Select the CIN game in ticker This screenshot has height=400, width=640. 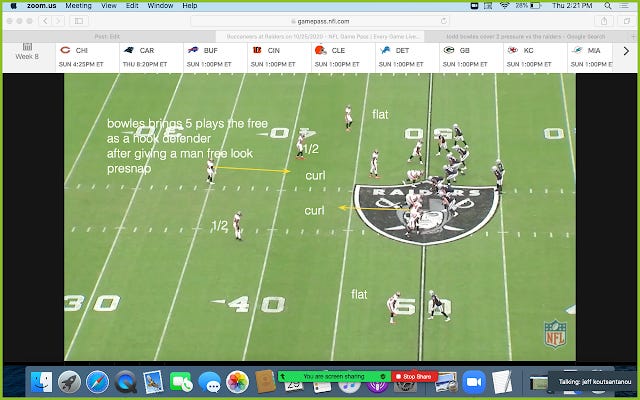tap(279, 58)
